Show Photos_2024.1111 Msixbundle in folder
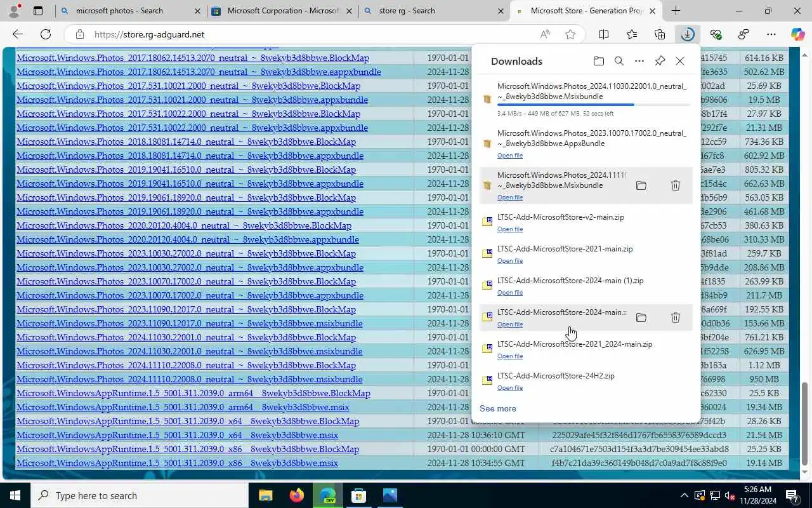Screen dimensions: 812x508 (641, 185)
